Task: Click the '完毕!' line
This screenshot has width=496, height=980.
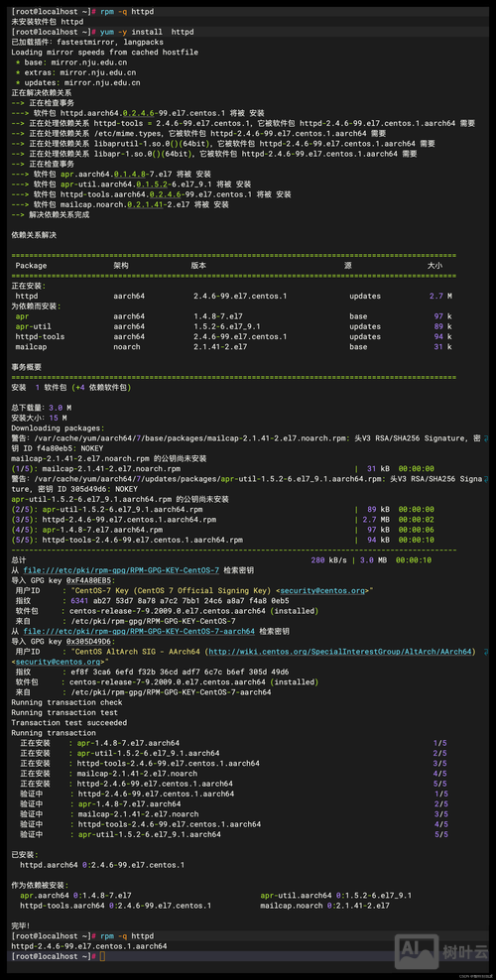Action: [21, 925]
